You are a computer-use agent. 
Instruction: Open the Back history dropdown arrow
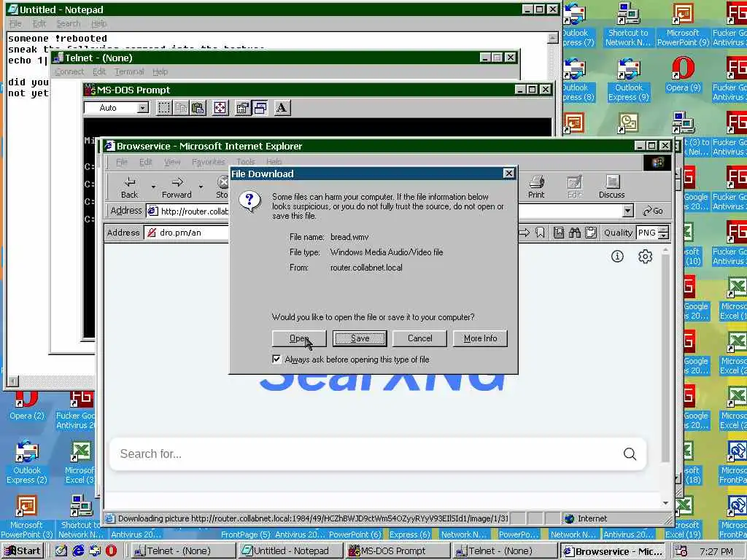point(153,187)
